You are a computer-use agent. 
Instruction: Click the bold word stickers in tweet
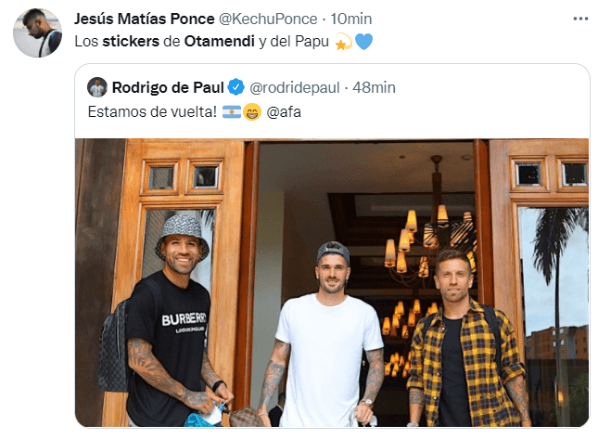pyautogui.click(x=131, y=41)
